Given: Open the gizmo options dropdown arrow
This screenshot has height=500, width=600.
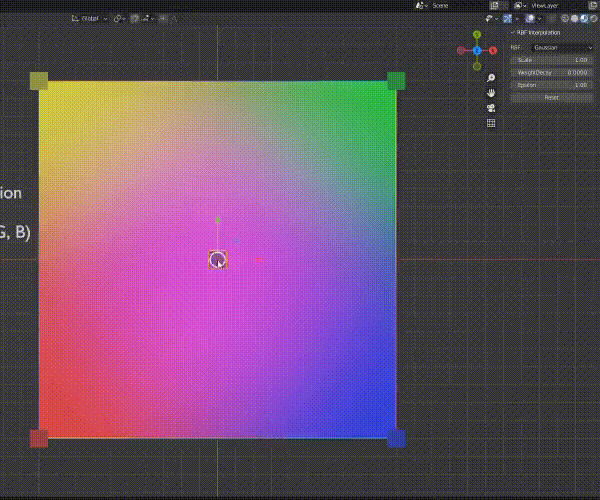Looking at the screenshot, I should point(517,18).
